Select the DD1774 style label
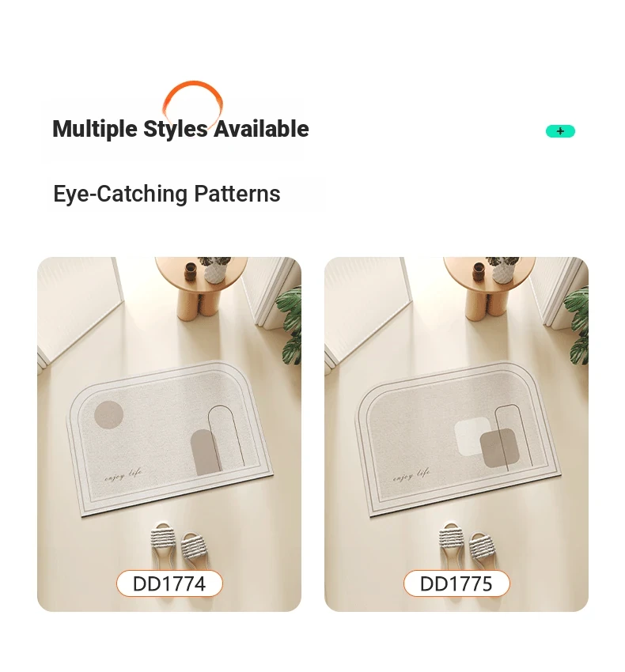This screenshot has width=625, height=672. click(169, 583)
